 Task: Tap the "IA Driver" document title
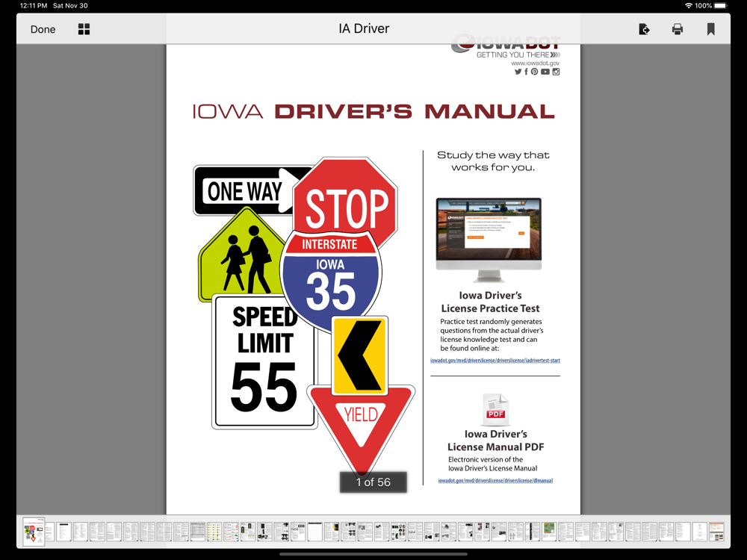tap(364, 28)
